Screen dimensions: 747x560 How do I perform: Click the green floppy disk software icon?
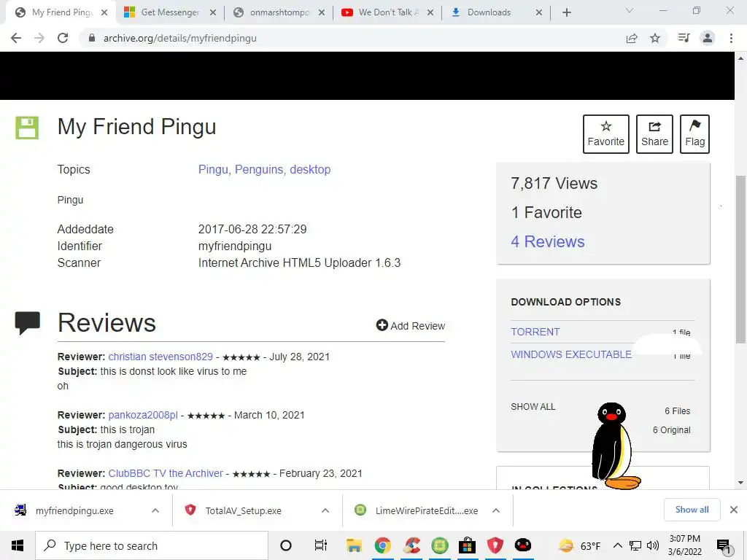point(27,128)
